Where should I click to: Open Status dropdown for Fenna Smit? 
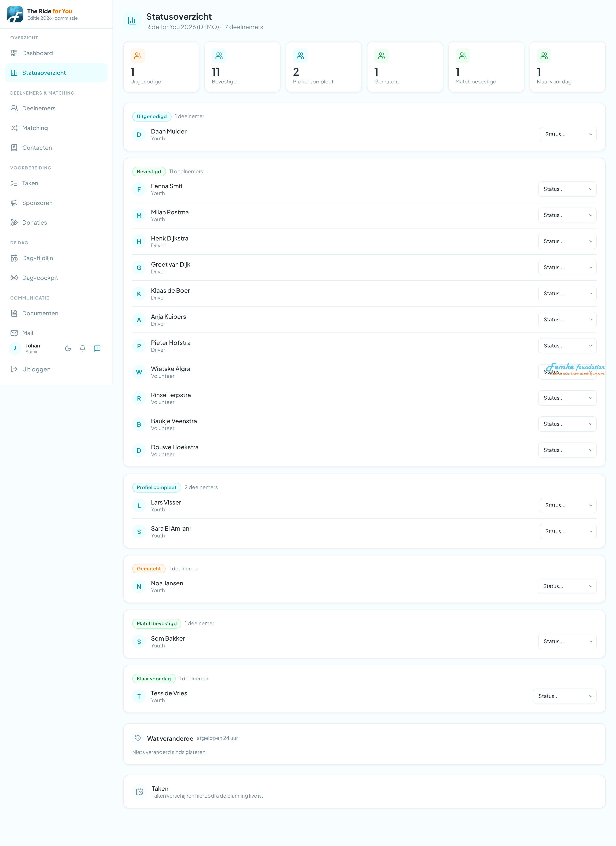(567, 189)
